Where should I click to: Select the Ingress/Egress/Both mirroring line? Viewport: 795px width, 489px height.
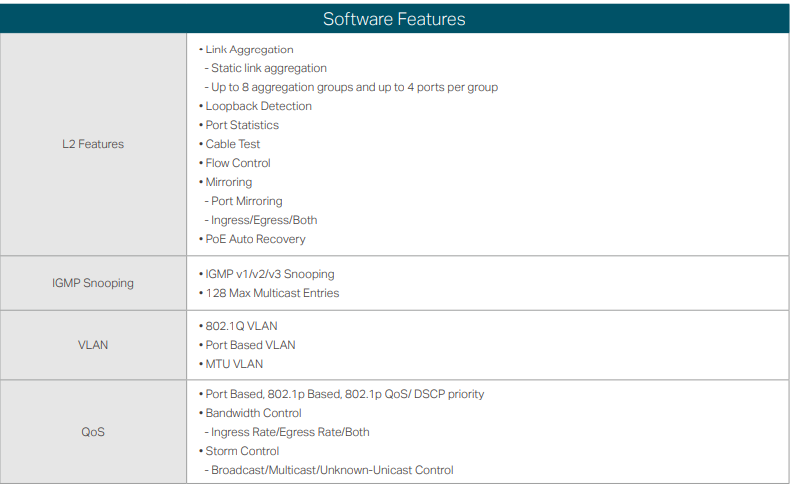(x=264, y=220)
